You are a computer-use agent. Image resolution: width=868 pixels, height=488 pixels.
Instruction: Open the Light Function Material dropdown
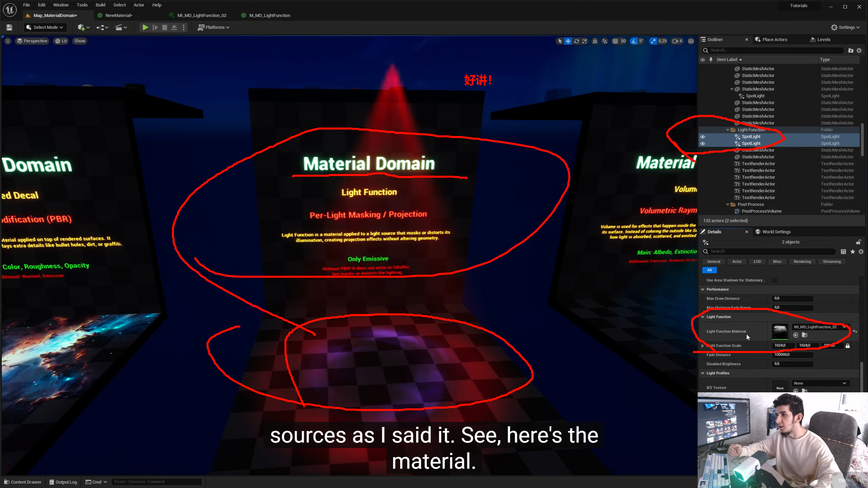(x=820, y=327)
